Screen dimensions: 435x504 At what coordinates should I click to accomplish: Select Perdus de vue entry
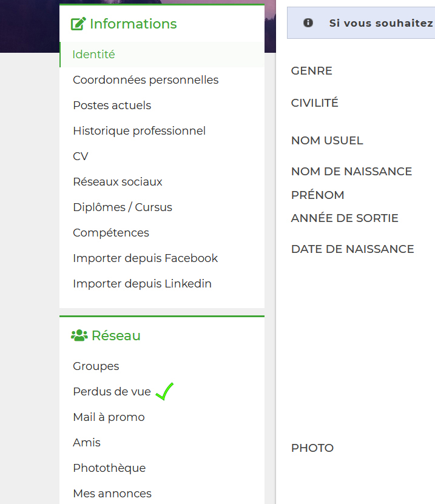pos(112,392)
